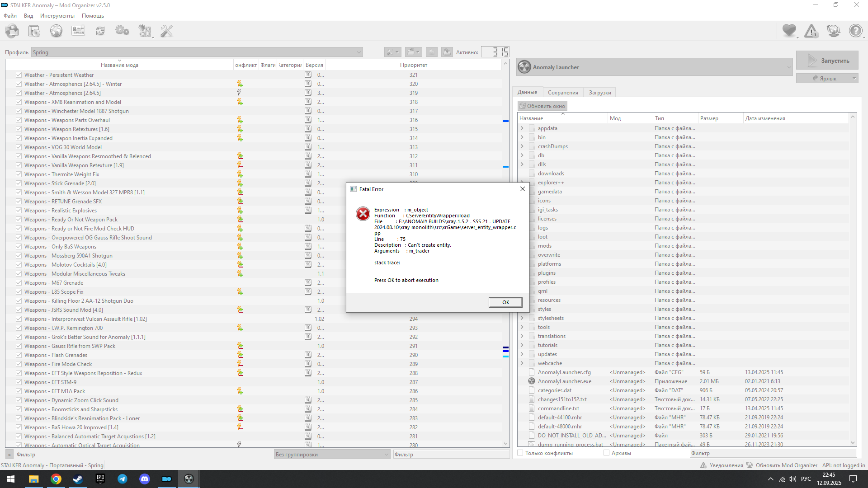
Task: Click the endorse heart icon
Action: [789, 31]
